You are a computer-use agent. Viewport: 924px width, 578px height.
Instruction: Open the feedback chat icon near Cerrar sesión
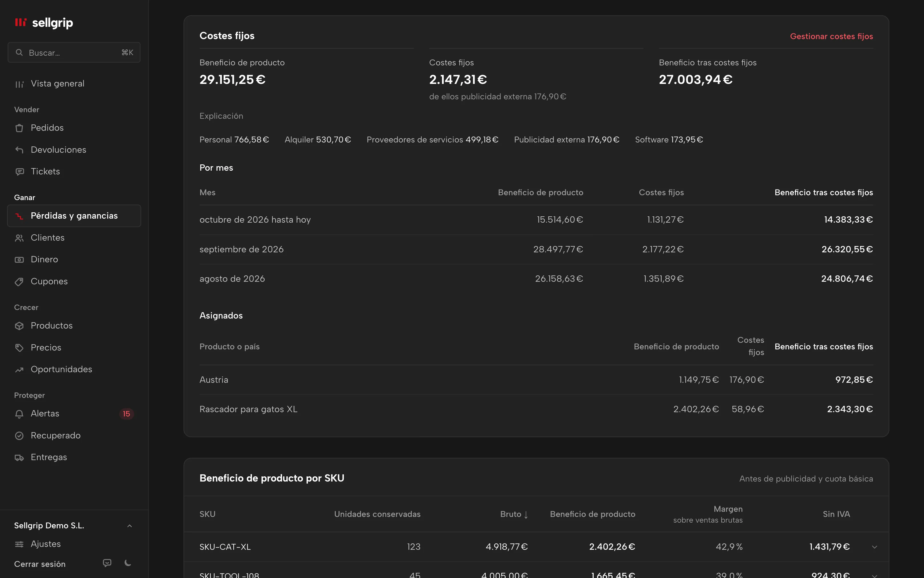(x=107, y=563)
